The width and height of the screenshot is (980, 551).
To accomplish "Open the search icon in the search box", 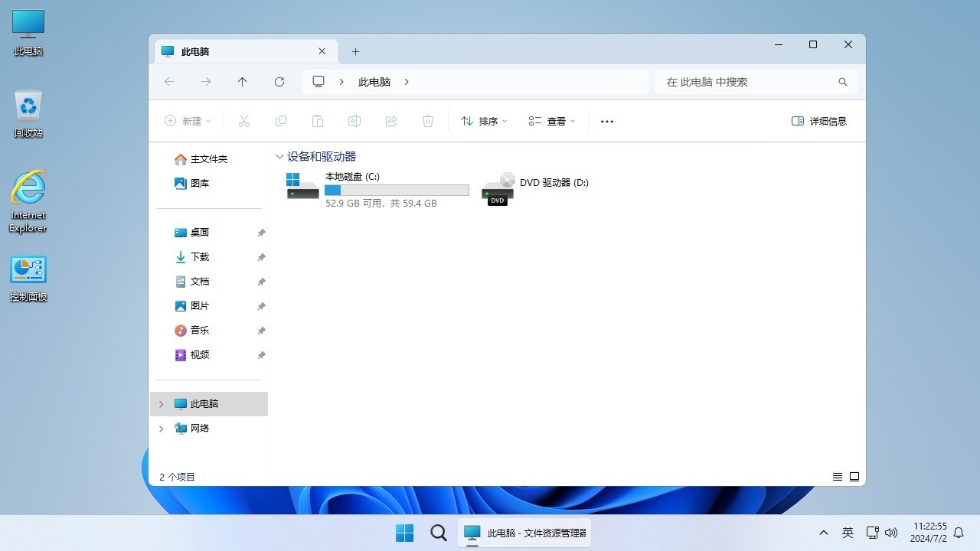I will [842, 82].
